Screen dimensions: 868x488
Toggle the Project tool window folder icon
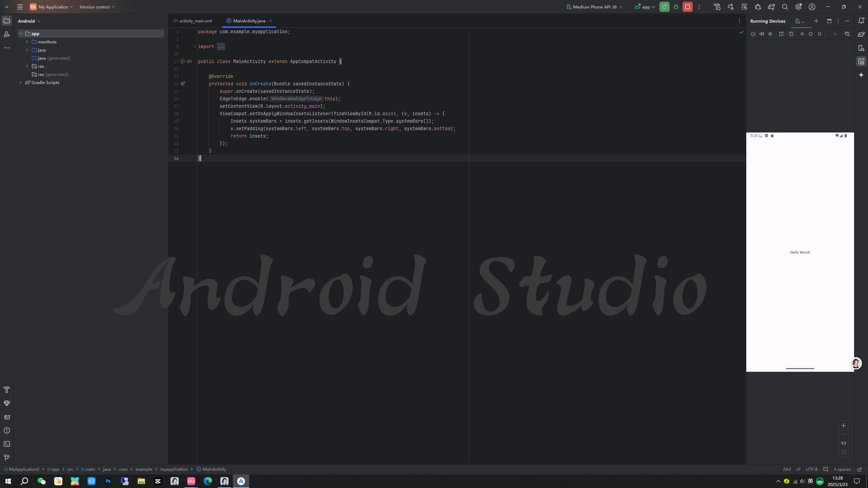(x=7, y=21)
